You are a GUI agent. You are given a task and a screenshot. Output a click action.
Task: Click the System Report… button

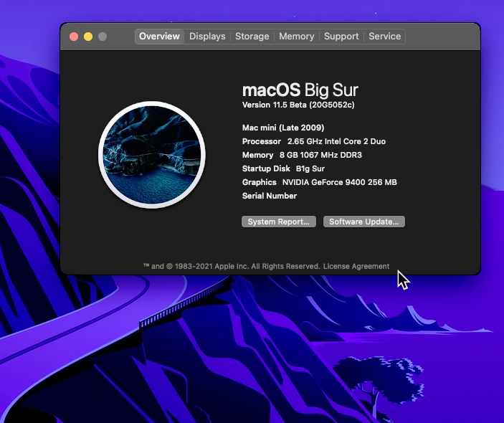(279, 222)
